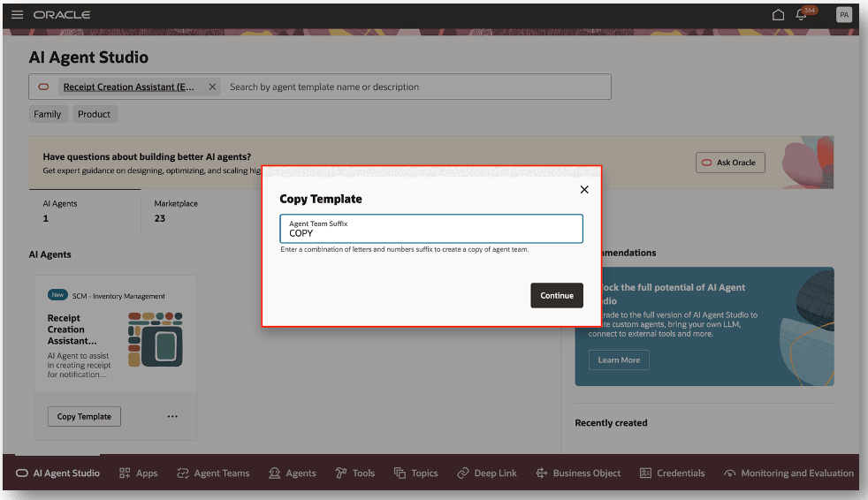Open the Credentials tab
This screenshot has height=500, width=868.
coord(672,473)
